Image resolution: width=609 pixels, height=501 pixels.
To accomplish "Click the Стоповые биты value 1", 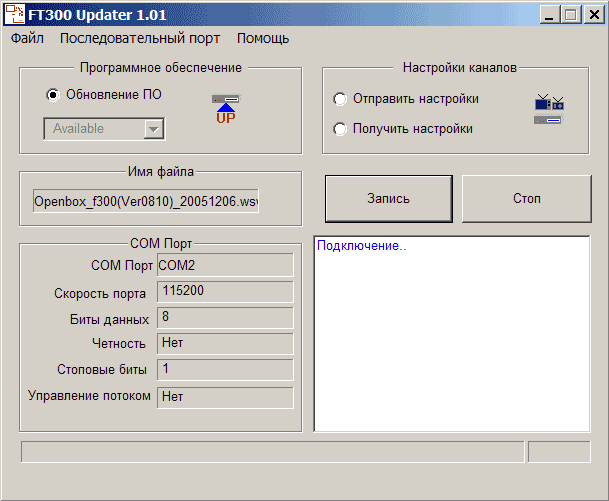I will 225,369.
